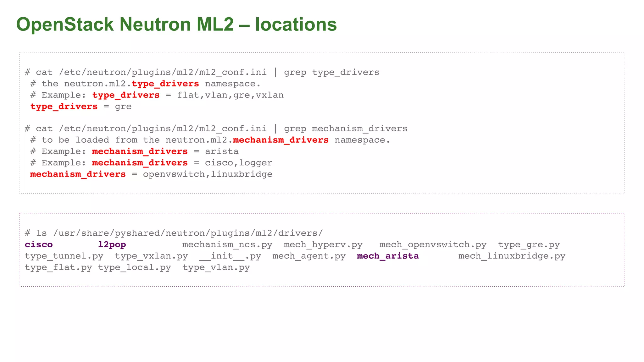The image size is (644, 362).
Task: Click the 'mechanism_ncs.py' file name
Action: click(x=227, y=244)
